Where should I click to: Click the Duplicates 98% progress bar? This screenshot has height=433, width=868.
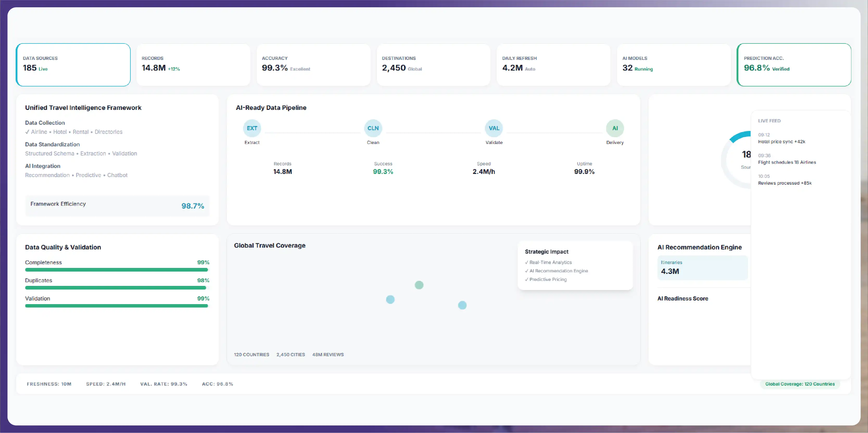tap(117, 288)
